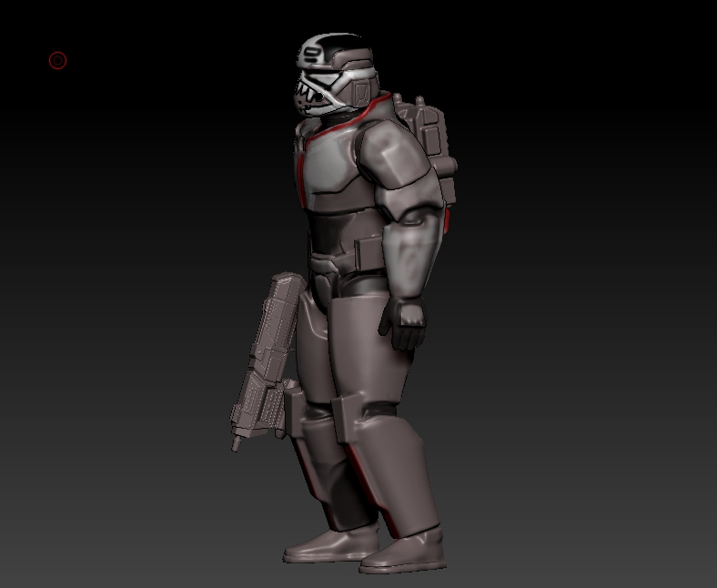The image size is (717, 588).
Task: Click the shoulder armor pauldron
Action: pos(393,153)
